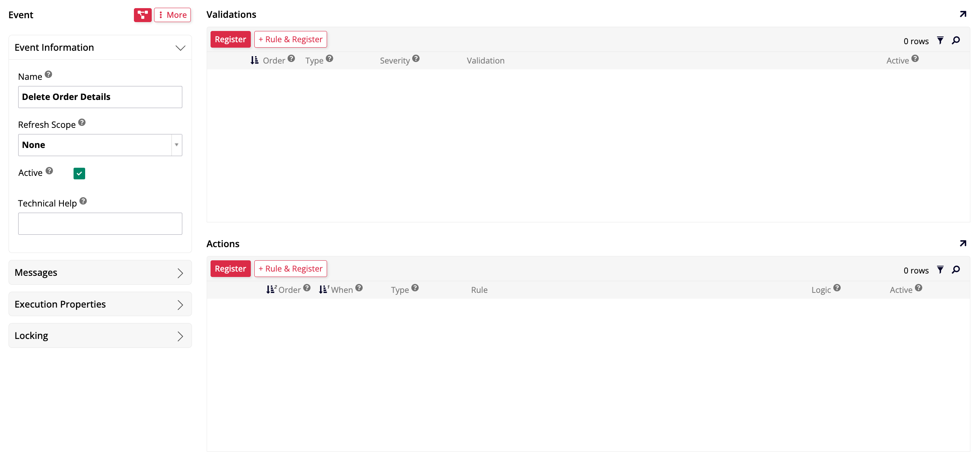Click Register under Validations
The image size is (980, 454).
tap(230, 39)
